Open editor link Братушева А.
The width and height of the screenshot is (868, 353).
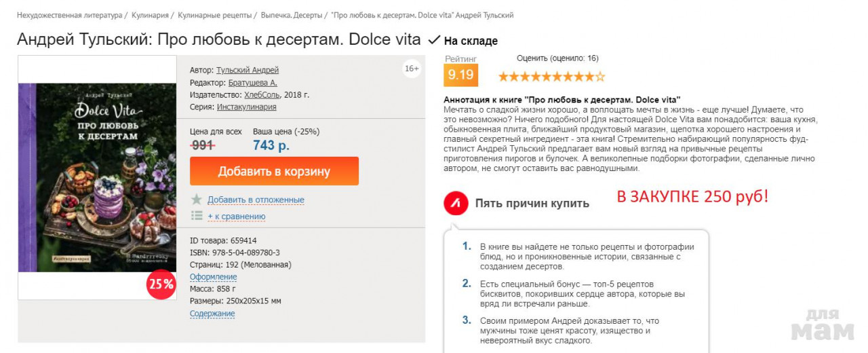(253, 82)
